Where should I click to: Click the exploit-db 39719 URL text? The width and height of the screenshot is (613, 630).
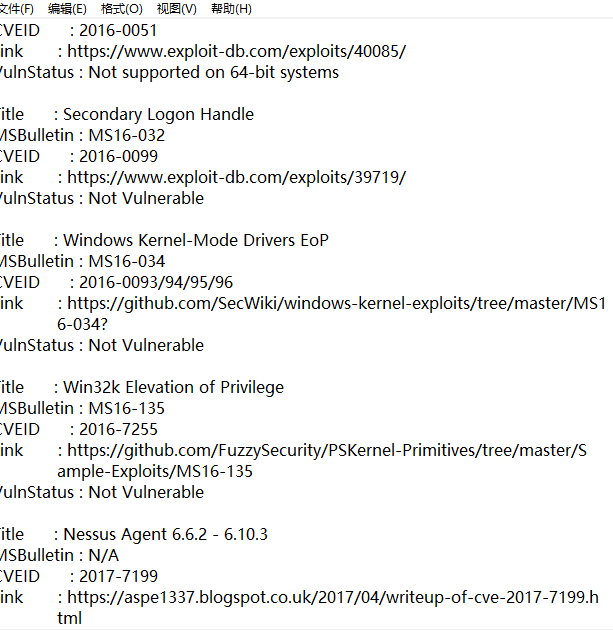pyautogui.click(x=236, y=177)
